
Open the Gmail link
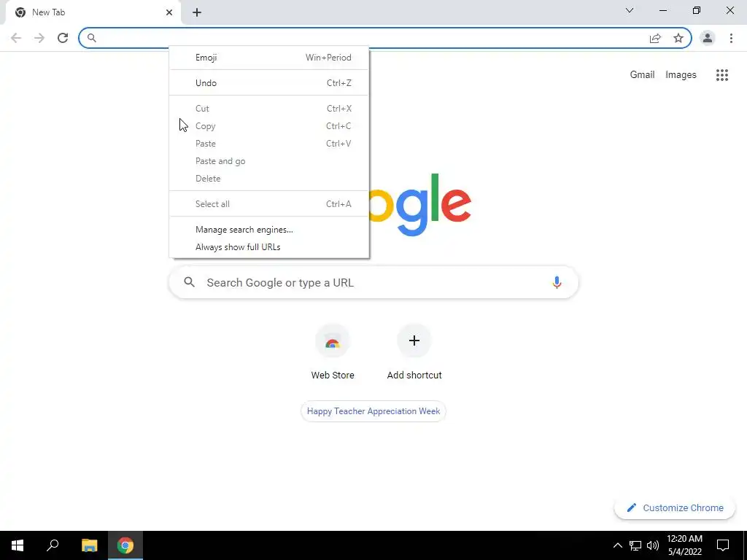pyautogui.click(x=642, y=75)
